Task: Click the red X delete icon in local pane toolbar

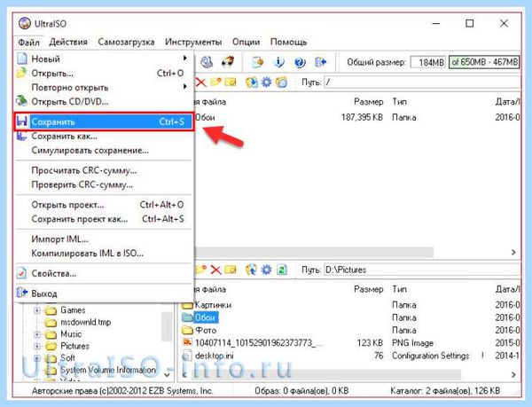Action: [x=215, y=270]
